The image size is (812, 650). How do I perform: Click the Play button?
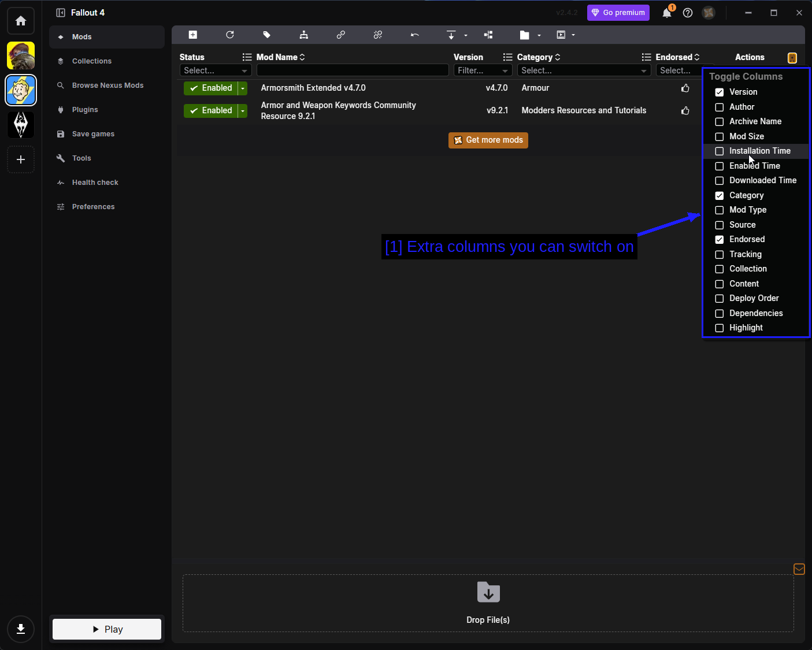pos(107,629)
